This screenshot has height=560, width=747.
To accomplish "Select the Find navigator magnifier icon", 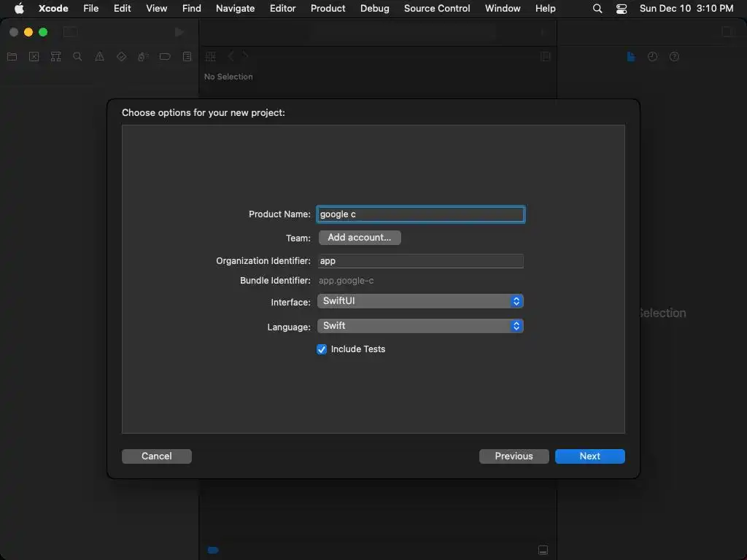I will click(77, 57).
